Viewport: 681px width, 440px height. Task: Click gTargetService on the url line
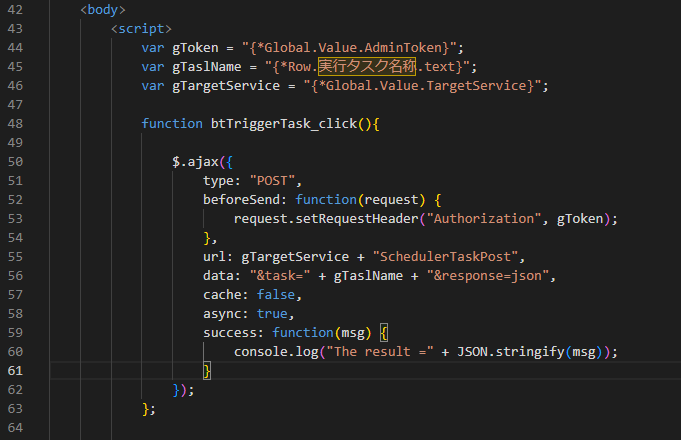tap(295, 257)
